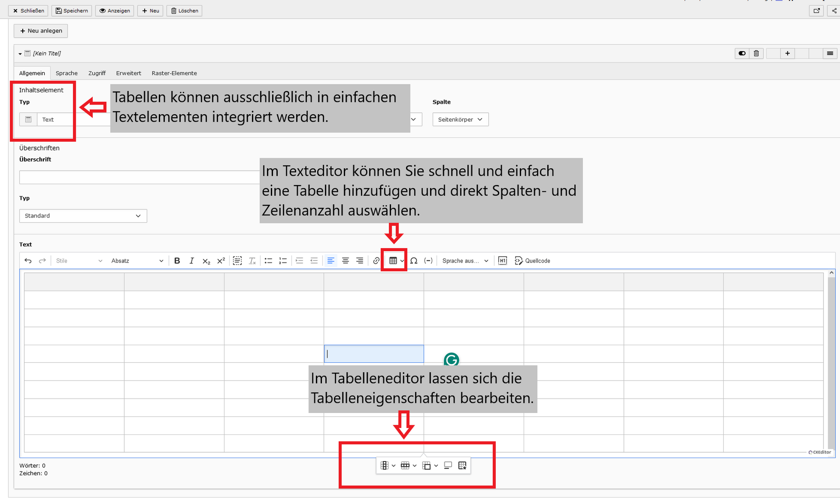Save the record with Speichern
Screen dimensions: 840x504
pyautogui.click(x=72, y=10)
